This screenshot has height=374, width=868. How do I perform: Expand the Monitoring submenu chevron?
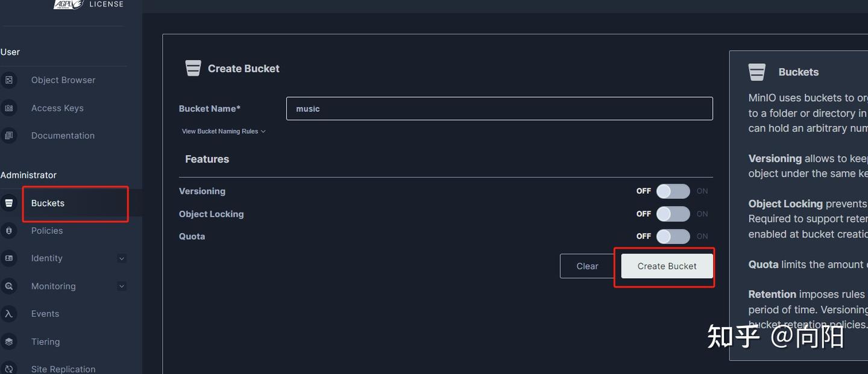122,286
